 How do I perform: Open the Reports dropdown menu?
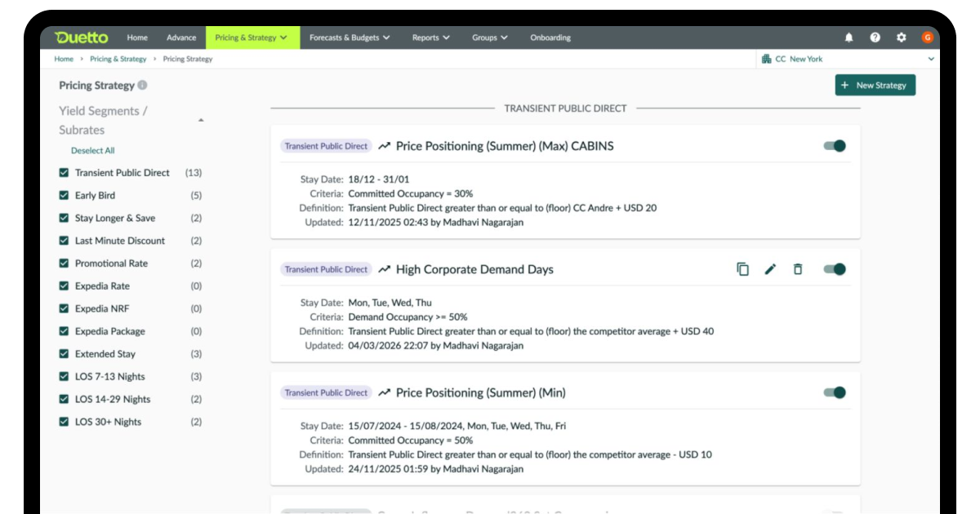pos(431,38)
